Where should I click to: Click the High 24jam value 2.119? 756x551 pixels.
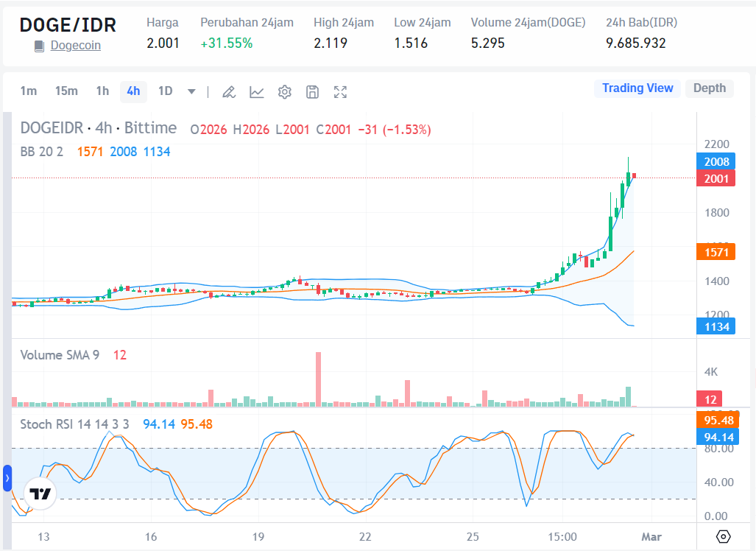[x=331, y=43]
